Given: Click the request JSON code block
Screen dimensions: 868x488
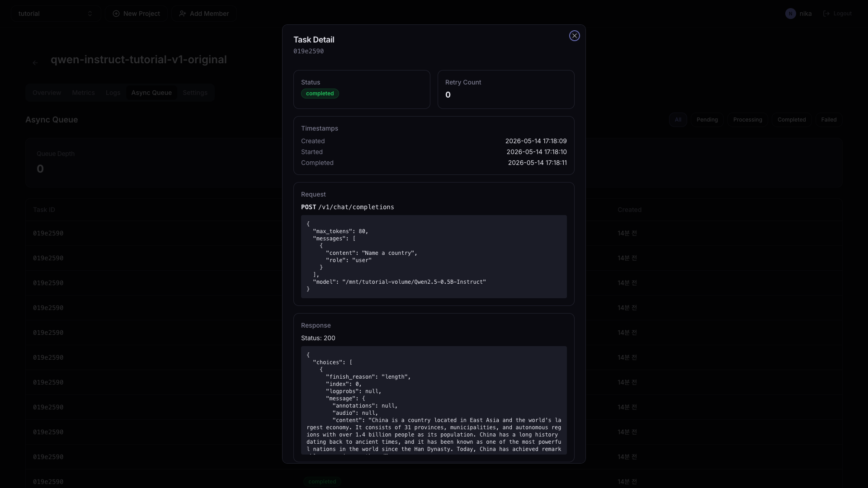Looking at the screenshot, I should (434, 257).
